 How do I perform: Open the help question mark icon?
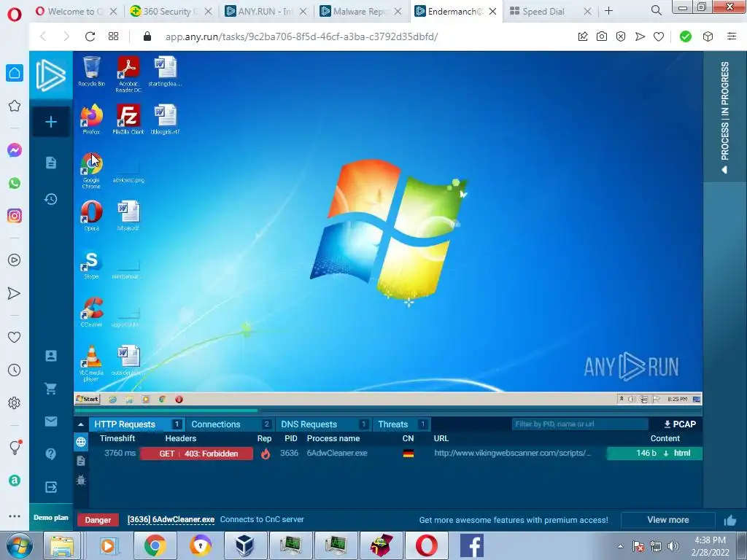click(51, 454)
